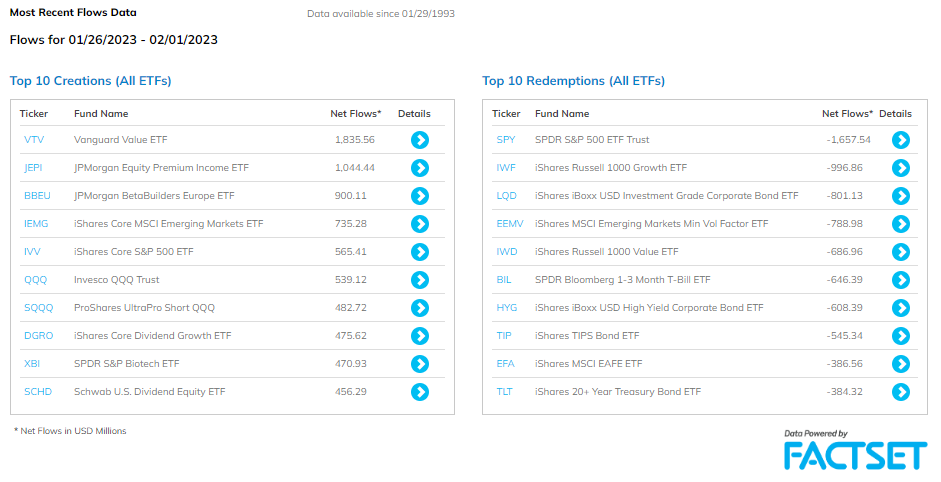
Task: Open details arrow for iShares TIPS Bond ETF
Action: 901,336
